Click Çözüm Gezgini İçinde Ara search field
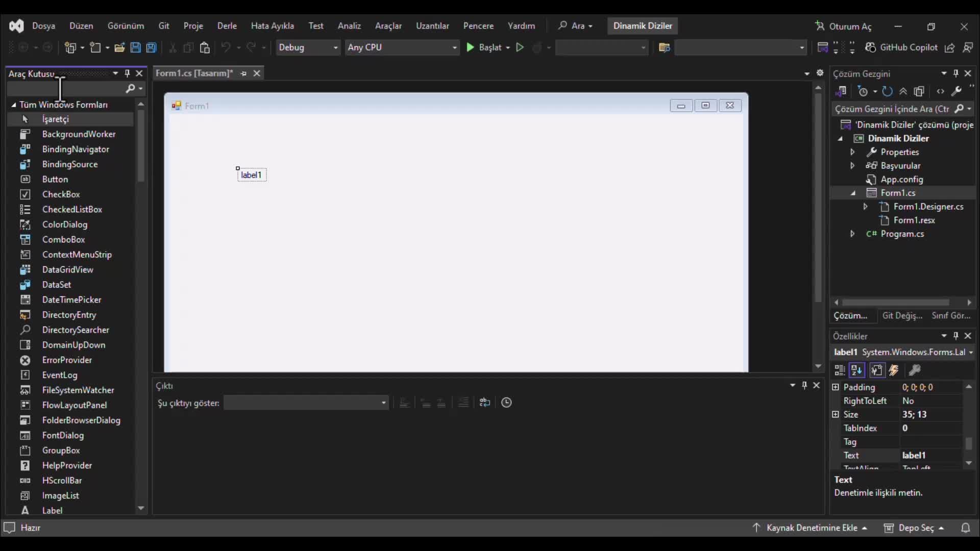This screenshot has height=551, width=980. [x=892, y=109]
